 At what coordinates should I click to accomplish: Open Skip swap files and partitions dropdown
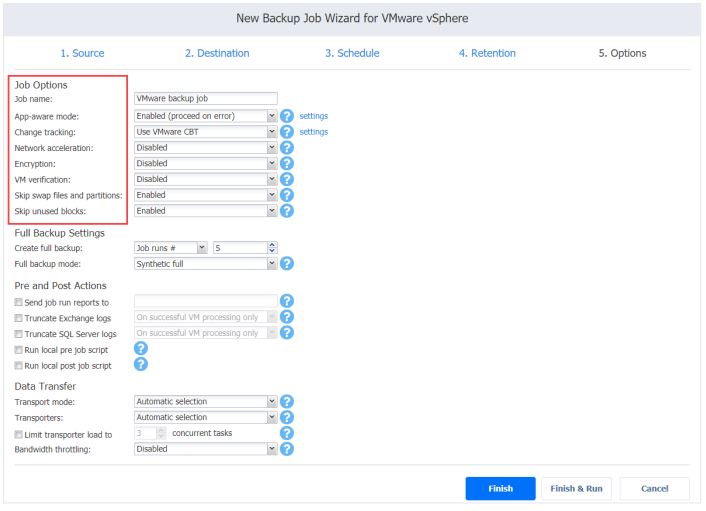point(205,195)
